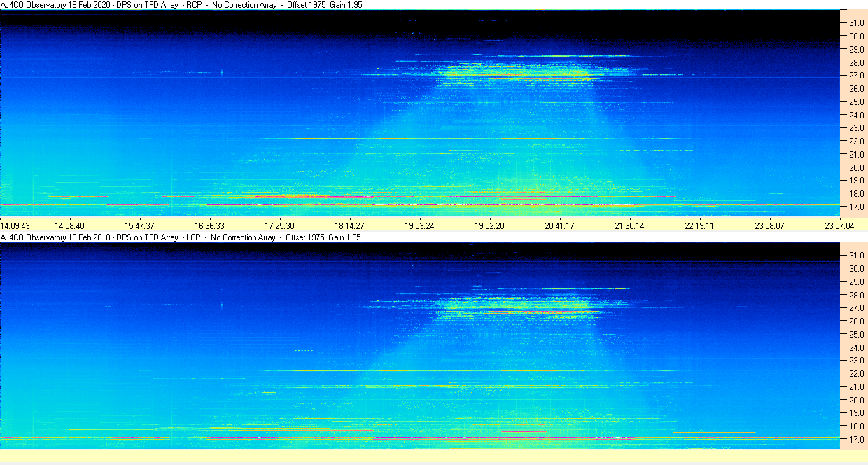868x465 pixels.
Task: Pick the 31.0 frequency label on LCP scale
Action: [857, 256]
